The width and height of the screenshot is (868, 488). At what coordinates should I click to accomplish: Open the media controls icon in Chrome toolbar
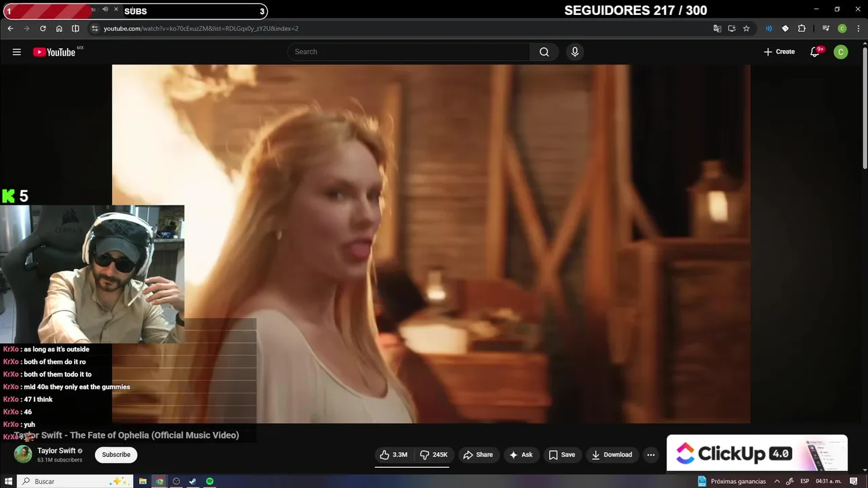(x=825, y=28)
